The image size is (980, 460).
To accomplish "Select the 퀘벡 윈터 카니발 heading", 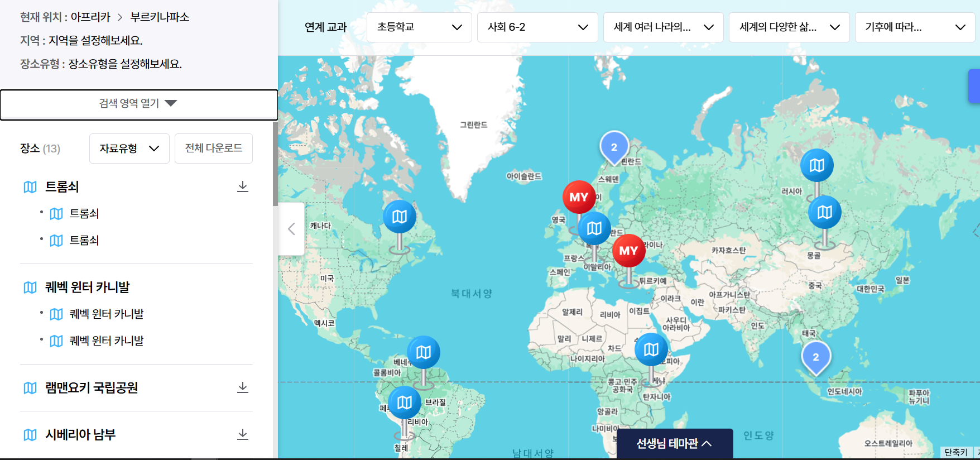I will click(88, 287).
